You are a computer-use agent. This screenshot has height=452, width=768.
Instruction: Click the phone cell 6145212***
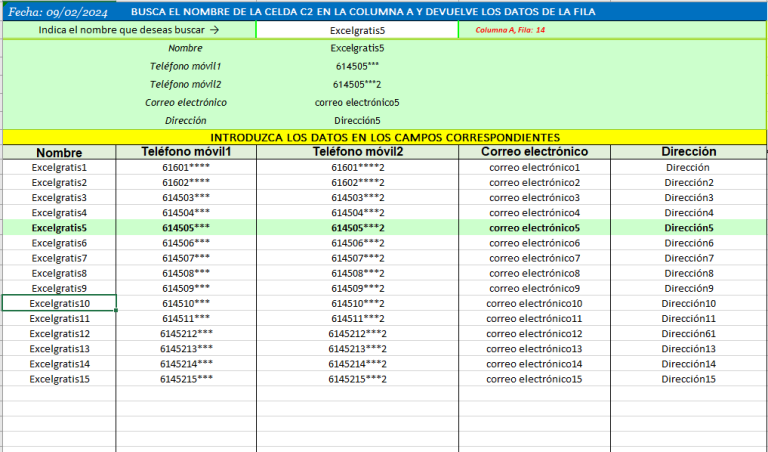(186, 334)
